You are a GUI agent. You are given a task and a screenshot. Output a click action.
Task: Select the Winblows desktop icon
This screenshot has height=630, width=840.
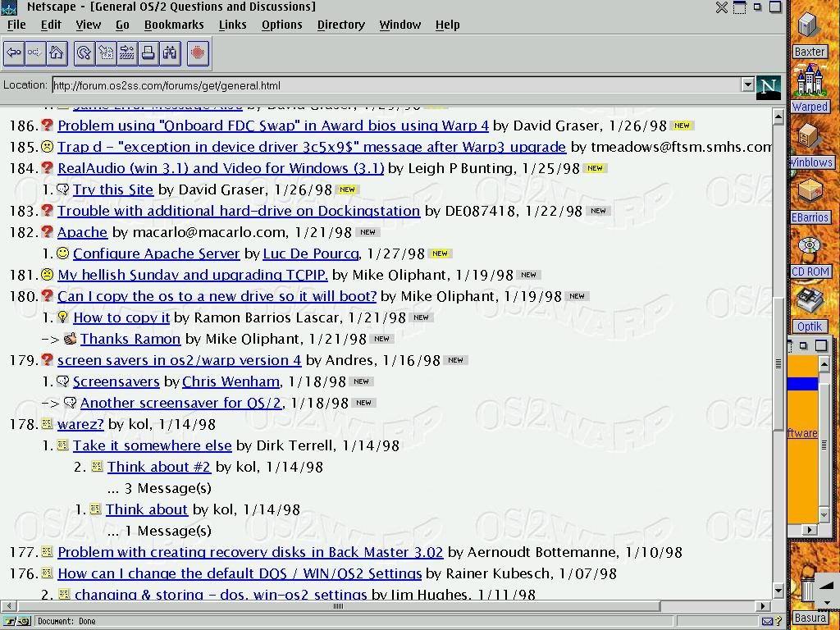811,144
